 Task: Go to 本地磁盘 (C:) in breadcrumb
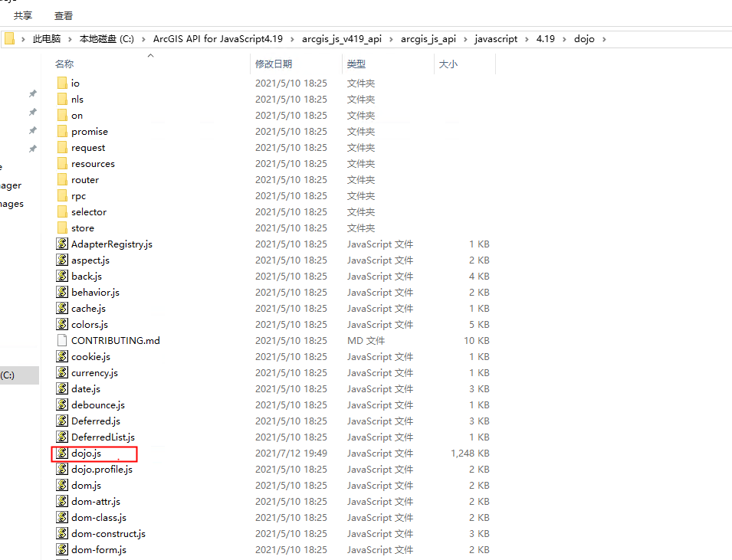107,39
